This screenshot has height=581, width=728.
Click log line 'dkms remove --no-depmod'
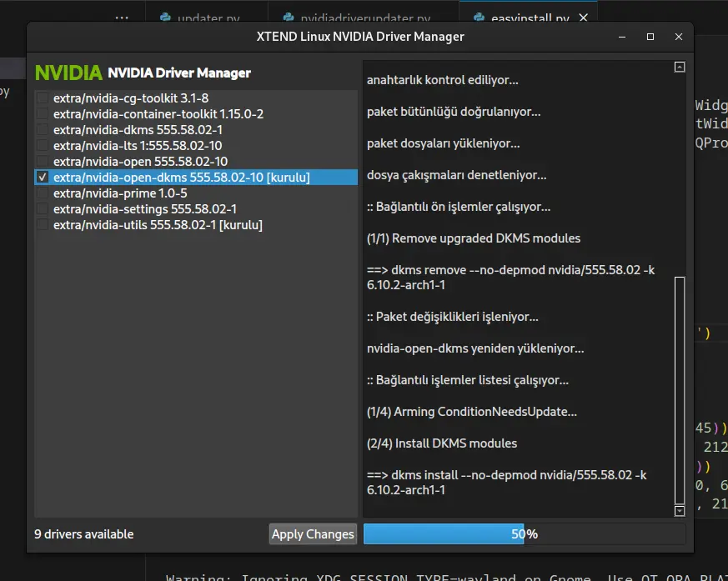[510, 277]
